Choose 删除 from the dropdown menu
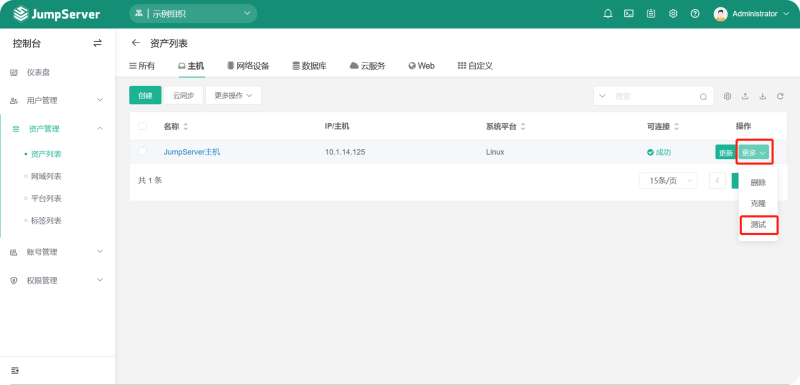 (x=758, y=183)
